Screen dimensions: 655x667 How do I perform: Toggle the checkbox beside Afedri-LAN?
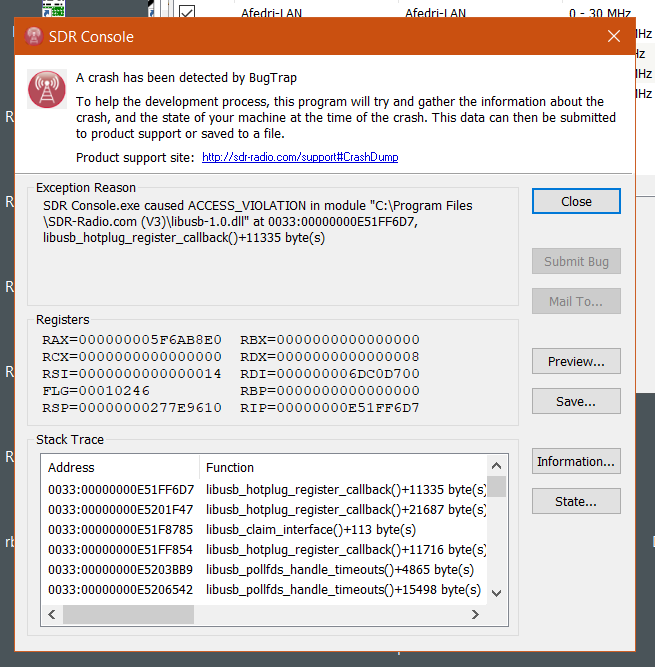[x=186, y=13]
